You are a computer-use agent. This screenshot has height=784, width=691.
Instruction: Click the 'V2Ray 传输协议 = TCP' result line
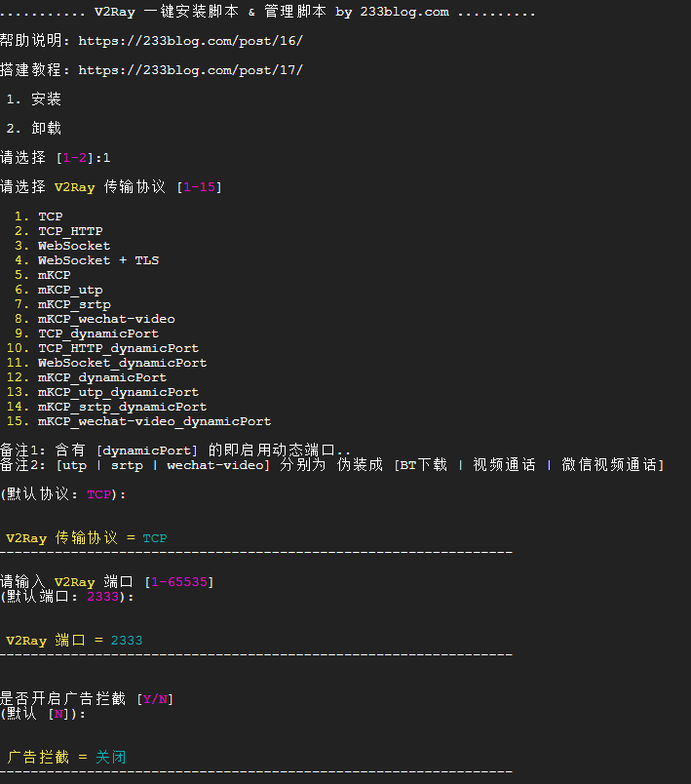(x=86, y=538)
